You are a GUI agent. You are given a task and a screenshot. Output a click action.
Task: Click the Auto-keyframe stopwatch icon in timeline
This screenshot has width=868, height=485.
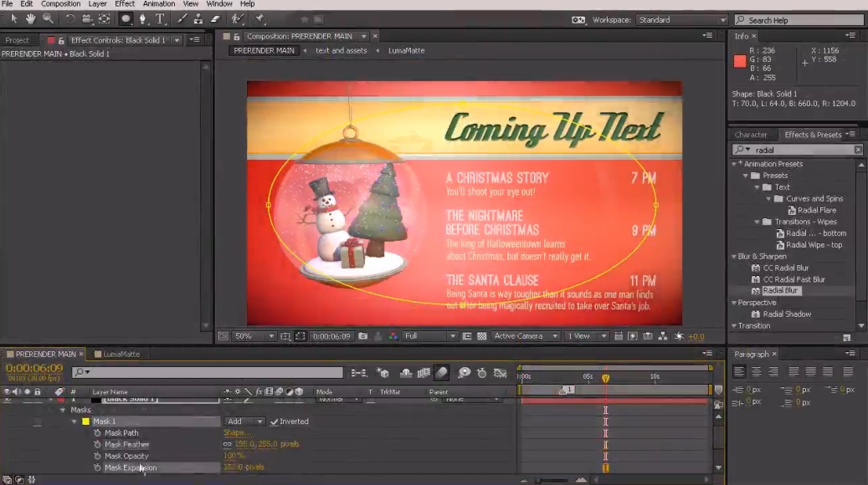(x=482, y=373)
